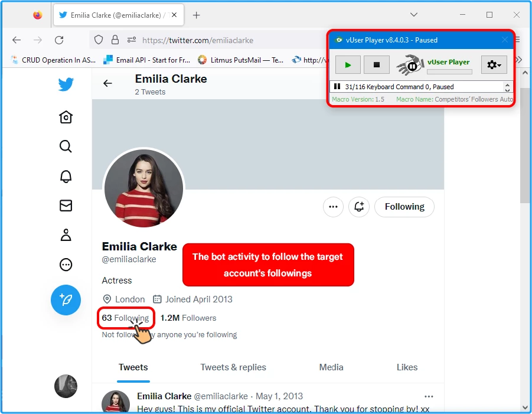This screenshot has height=414, width=532.
Task: Click the vUser robot hand logo
Action: point(410,64)
